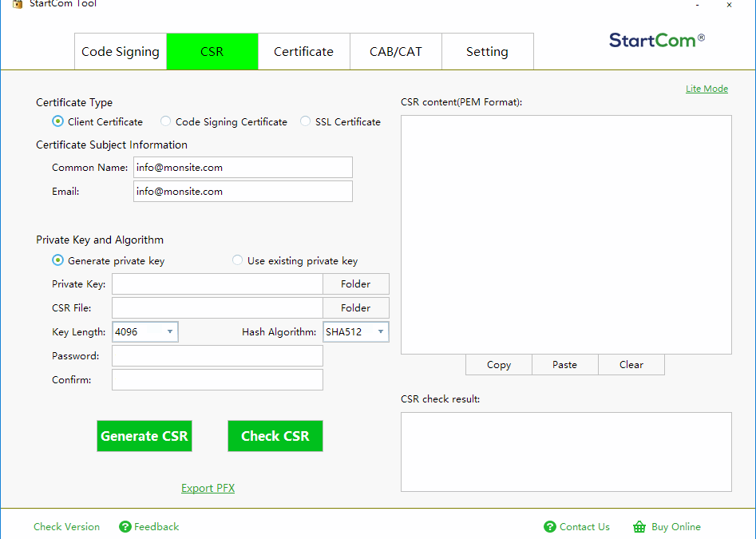This screenshot has width=756, height=539.
Task: Click the Buy Online basket icon
Action: tap(639, 527)
